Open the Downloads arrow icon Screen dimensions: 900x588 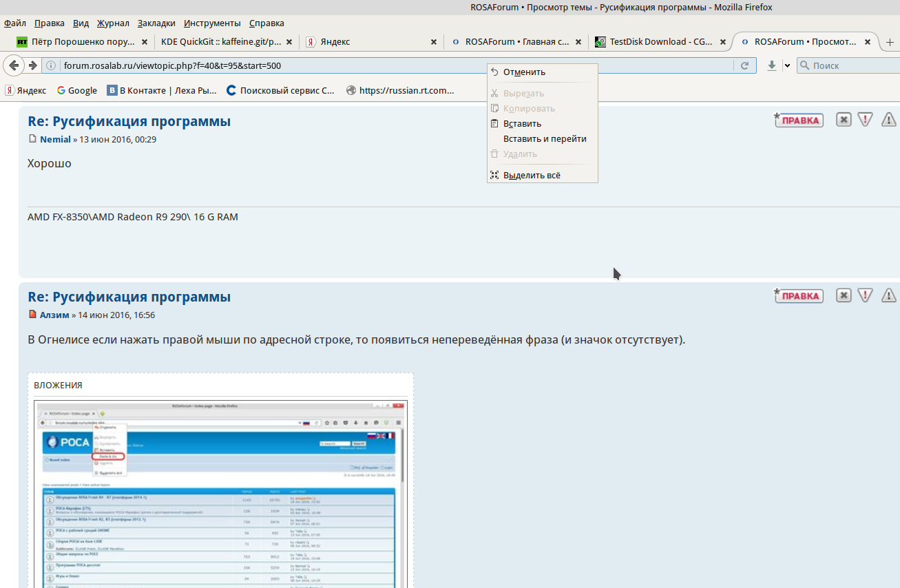(x=772, y=65)
